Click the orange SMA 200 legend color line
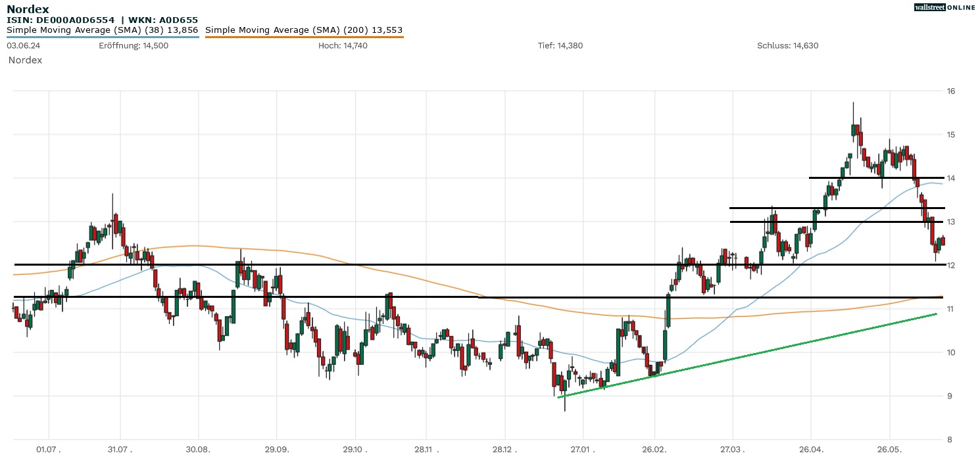The width and height of the screenshot is (980, 453). pos(304,37)
